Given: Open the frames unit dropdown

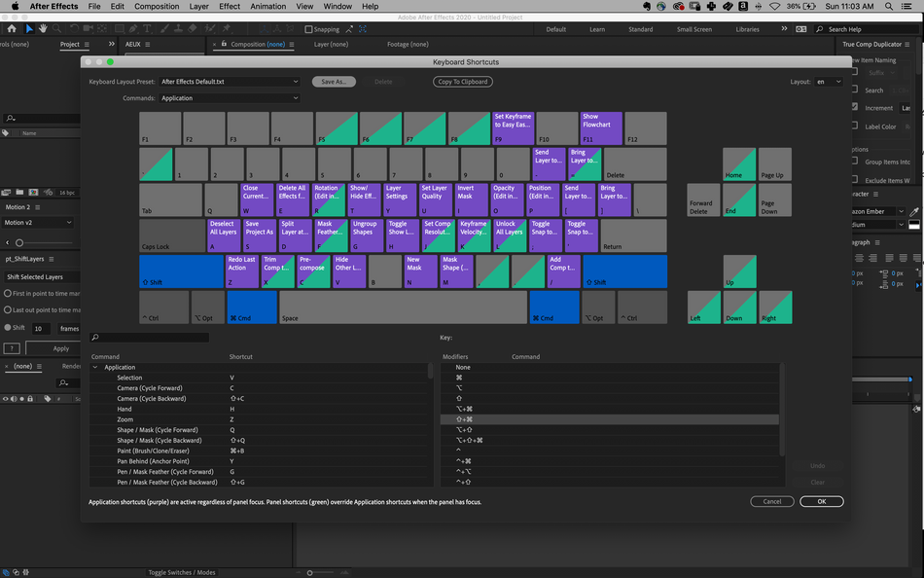Looking at the screenshot, I should click(x=69, y=329).
